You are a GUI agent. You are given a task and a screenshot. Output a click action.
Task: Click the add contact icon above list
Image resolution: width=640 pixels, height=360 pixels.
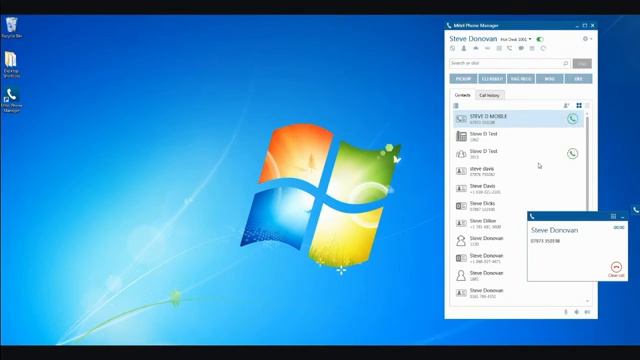click(x=567, y=106)
